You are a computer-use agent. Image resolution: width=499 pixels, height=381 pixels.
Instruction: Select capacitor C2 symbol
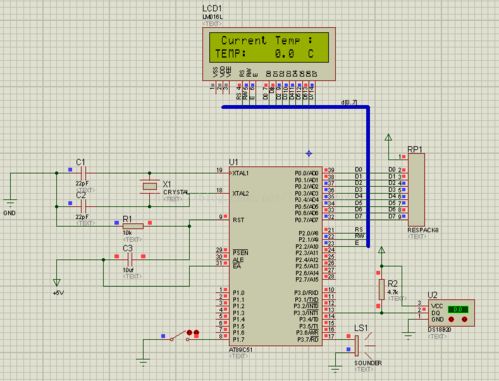(84, 206)
